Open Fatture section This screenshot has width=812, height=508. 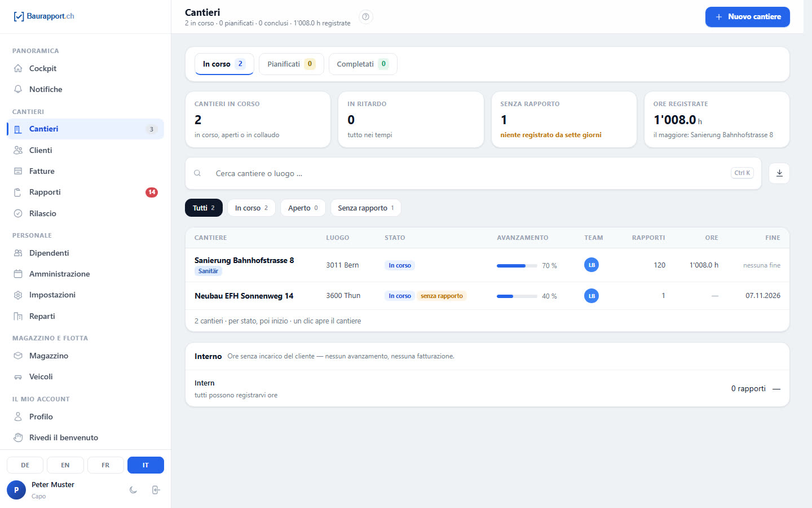coord(85,171)
